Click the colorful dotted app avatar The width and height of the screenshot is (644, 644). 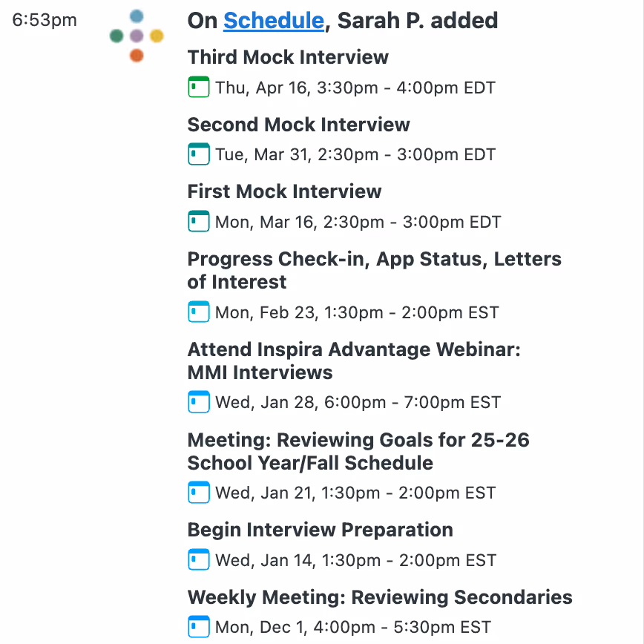tap(136, 35)
